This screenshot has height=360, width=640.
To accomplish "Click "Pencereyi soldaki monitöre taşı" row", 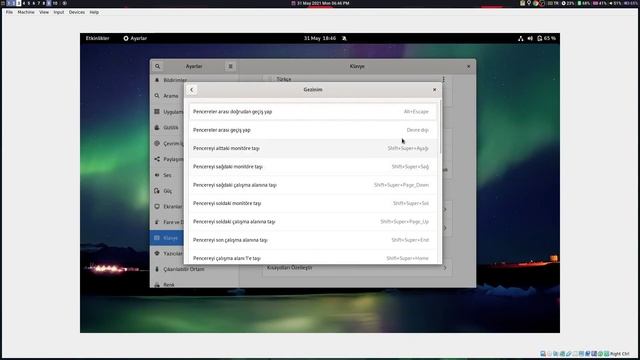I will coord(313,203).
